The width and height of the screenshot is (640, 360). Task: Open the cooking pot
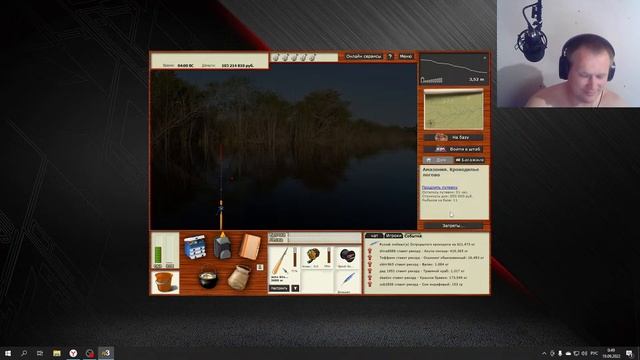[208, 278]
